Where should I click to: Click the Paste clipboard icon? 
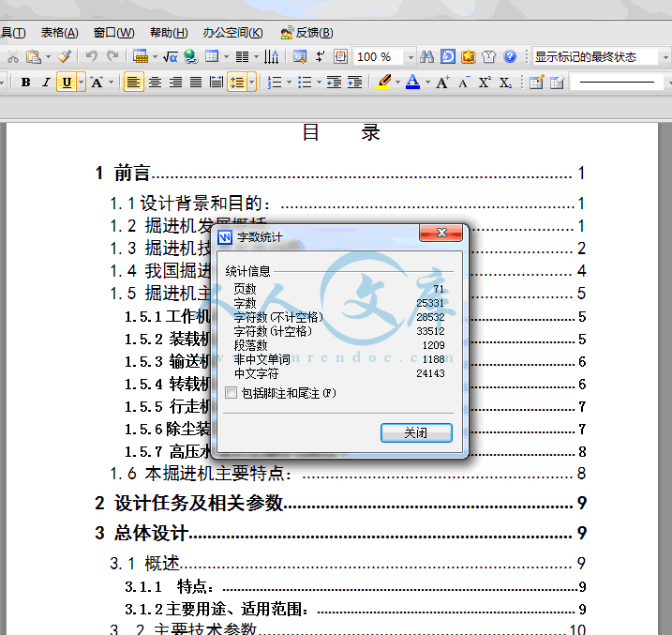pos(34,56)
